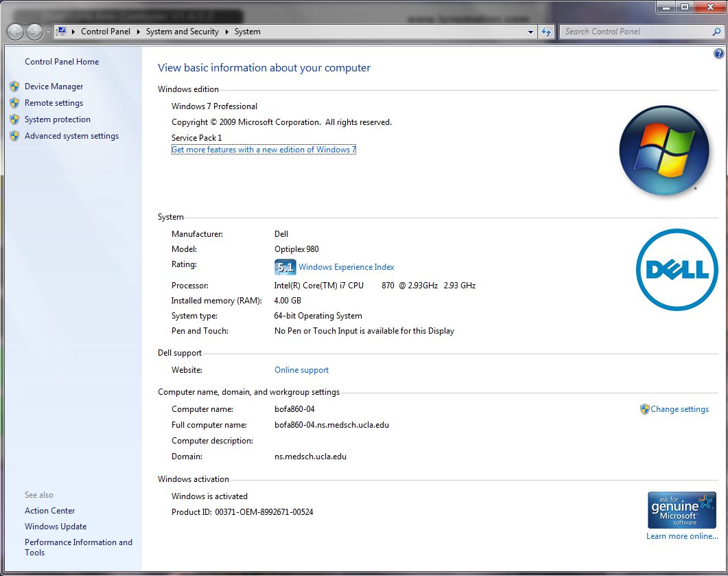Click the See also heading
Image resolution: width=728 pixels, height=576 pixels.
[x=39, y=495]
